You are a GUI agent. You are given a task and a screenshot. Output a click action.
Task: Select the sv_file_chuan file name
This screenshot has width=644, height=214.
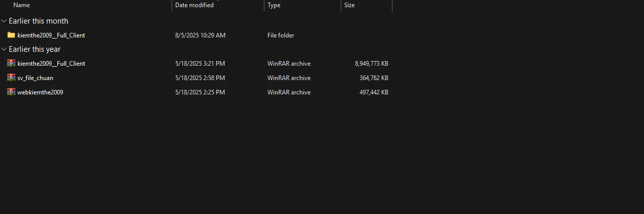coord(35,78)
